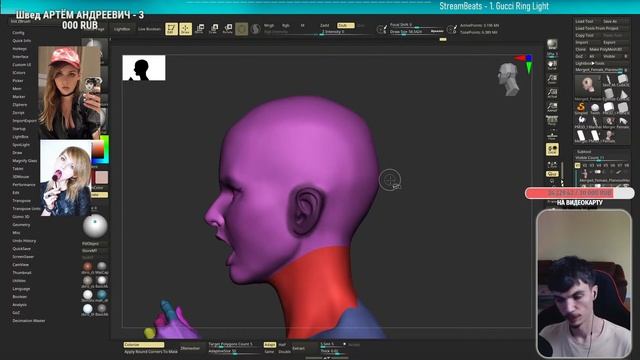Toggle Perspective distortion button
The image size is (640, 360).
tap(552, 121)
